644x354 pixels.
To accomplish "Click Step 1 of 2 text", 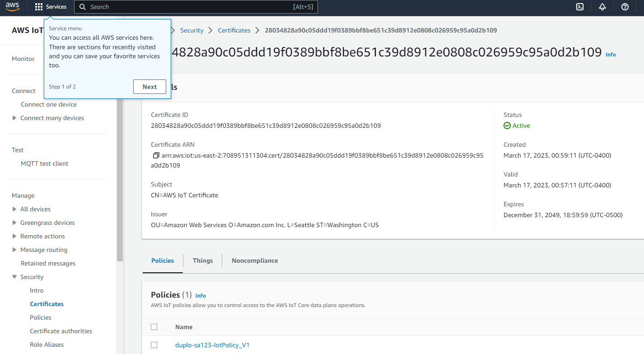I will click(x=62, y=87).
